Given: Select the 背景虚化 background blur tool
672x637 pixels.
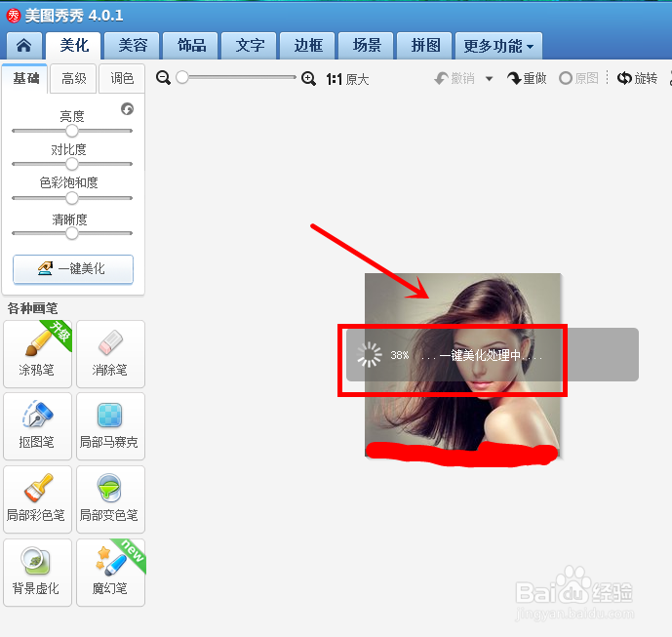Looking at the screenshot, I should tap(37, 573).
